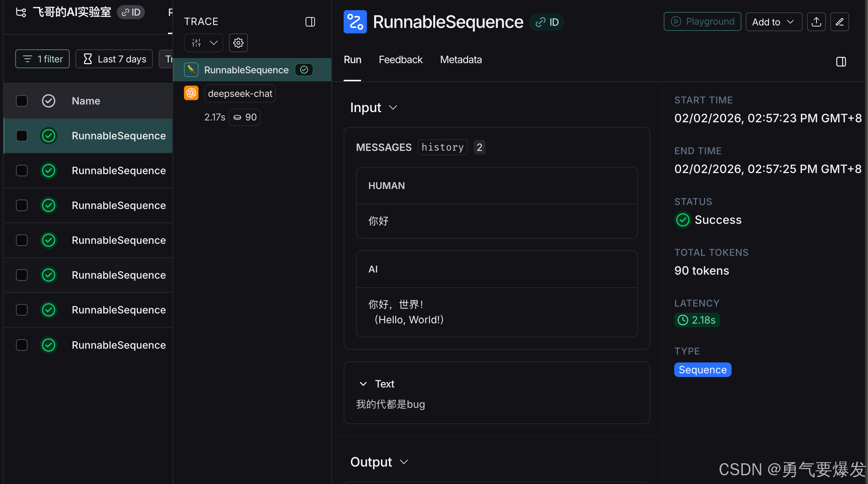This screenshot has height=484, width=868.
Task: Click the pencil edit icon
Action: pos(839,22)
